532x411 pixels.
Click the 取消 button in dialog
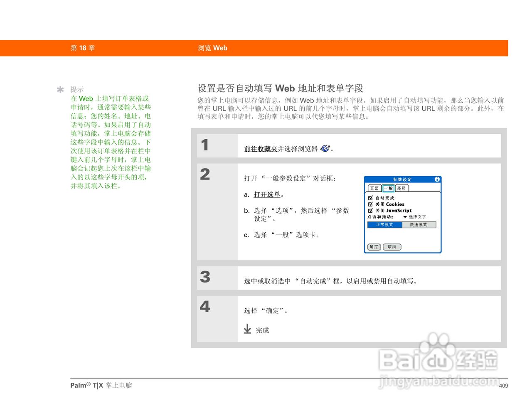coord(392,247)
